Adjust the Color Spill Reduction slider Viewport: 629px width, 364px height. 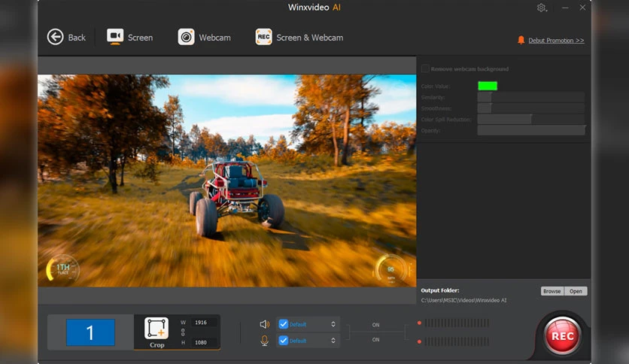point(531,119)
